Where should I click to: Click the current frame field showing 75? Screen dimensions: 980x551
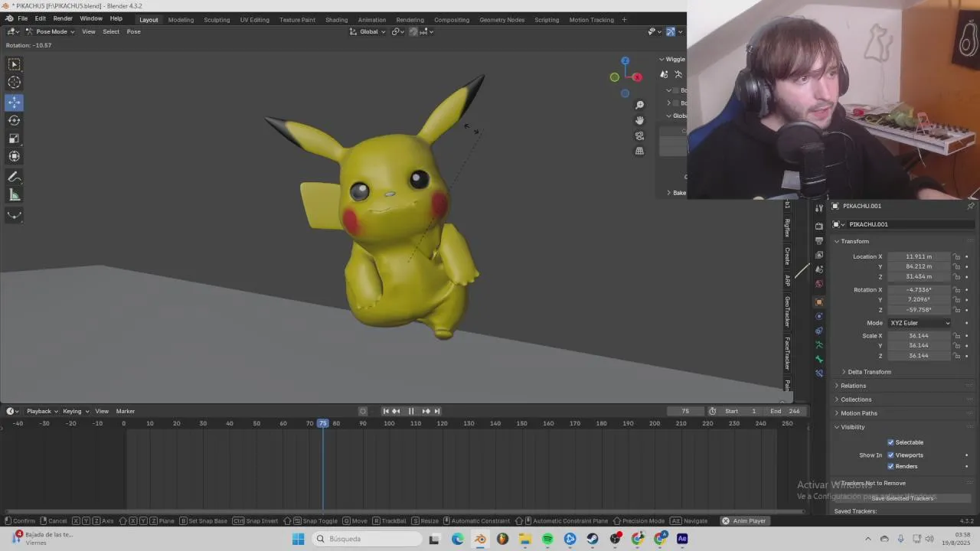[x=685, y=411]
